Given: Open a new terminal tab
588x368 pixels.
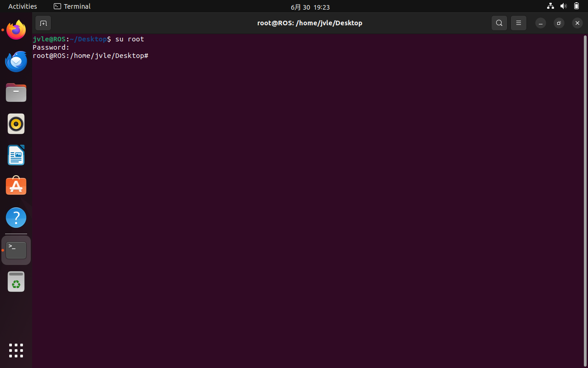Looking at the screenshot, I should tap(43, 23).
